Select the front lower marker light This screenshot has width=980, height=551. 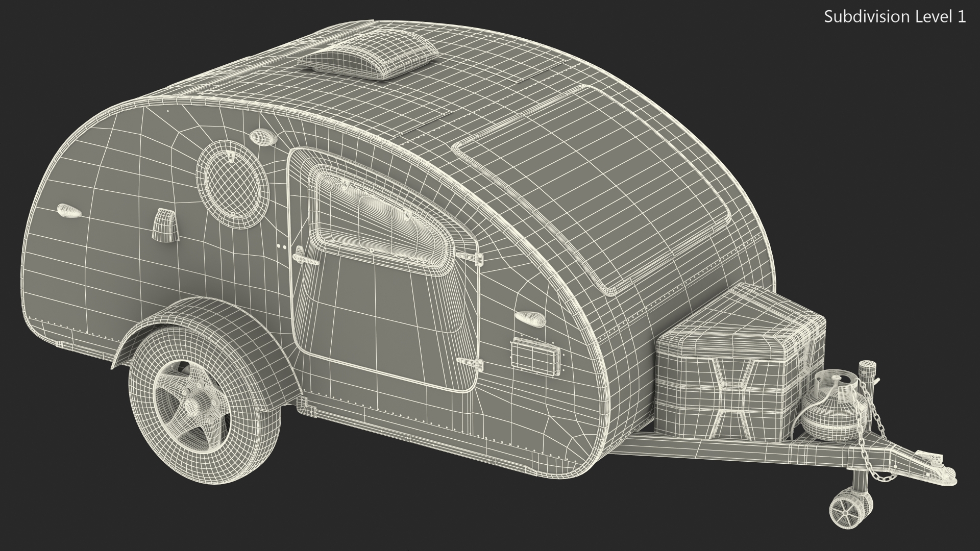pyautogui.click(x=531, y=318)
